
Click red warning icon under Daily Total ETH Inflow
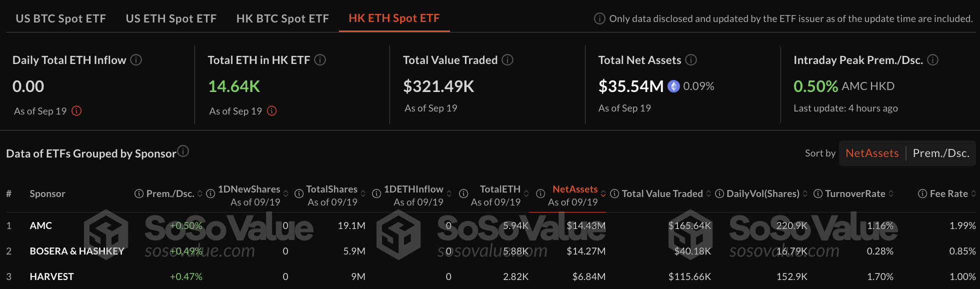pyautogui.click(x=76, y=111)
